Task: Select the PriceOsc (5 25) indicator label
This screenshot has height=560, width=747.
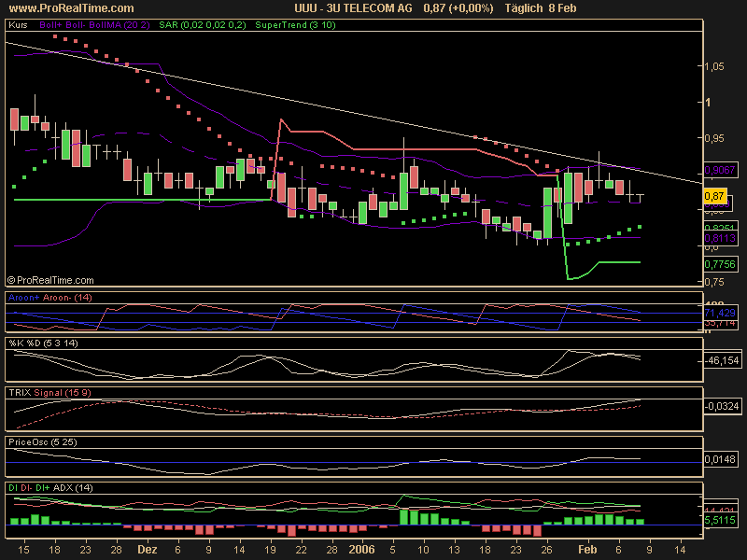Action: click(x=42, y=442)
